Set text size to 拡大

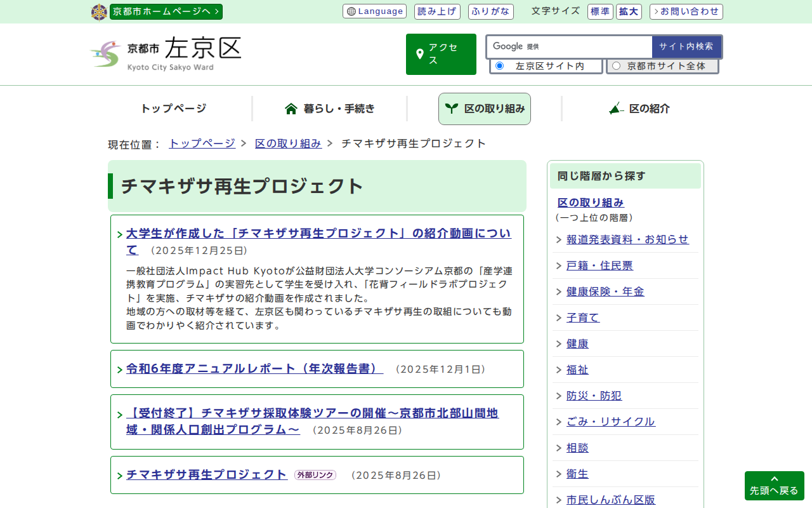coord(629,11)
